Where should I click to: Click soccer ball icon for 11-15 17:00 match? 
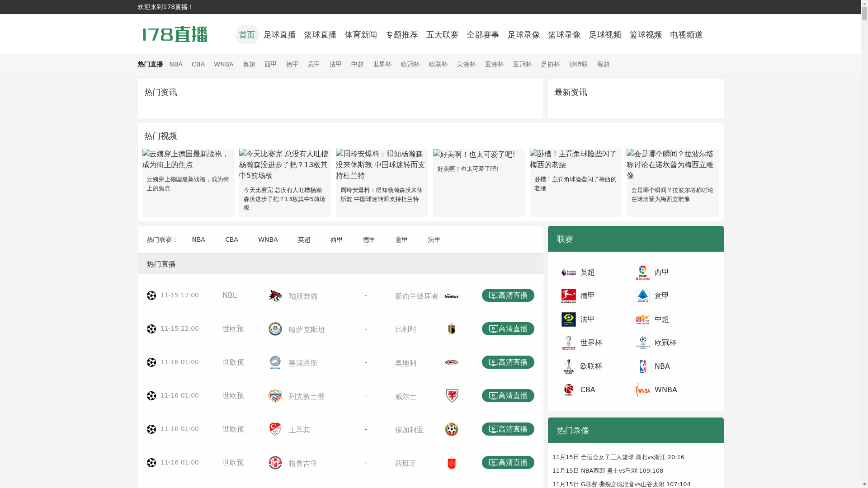[151, 296]
